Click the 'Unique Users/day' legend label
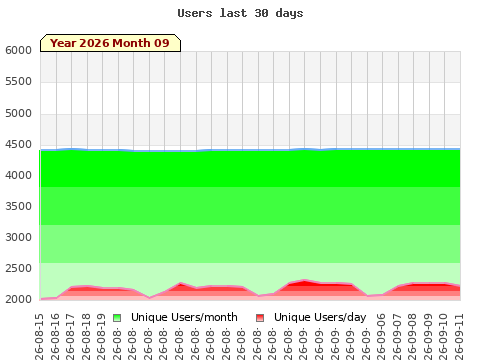This screenshot has width=480, height=360. coord(320,317)
